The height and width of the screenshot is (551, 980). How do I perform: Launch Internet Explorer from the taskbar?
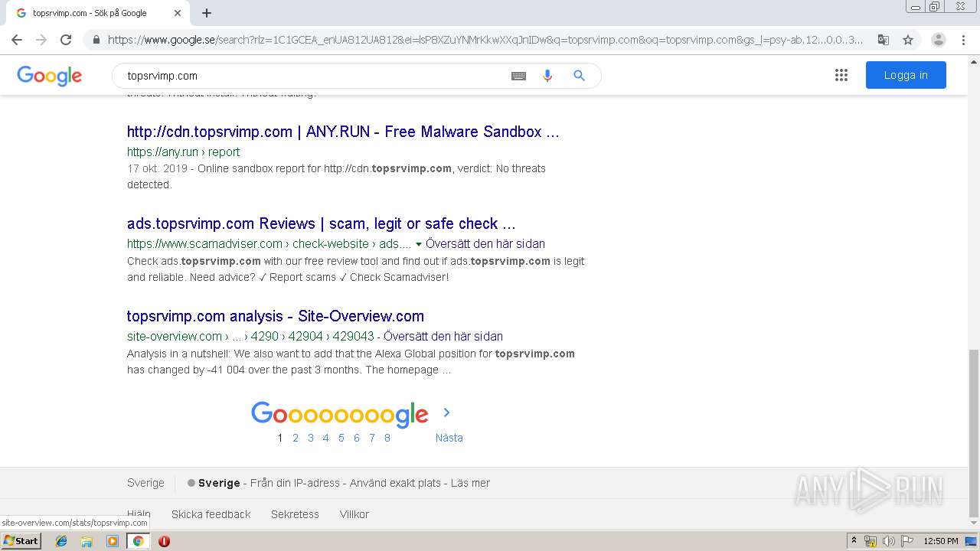61,541
